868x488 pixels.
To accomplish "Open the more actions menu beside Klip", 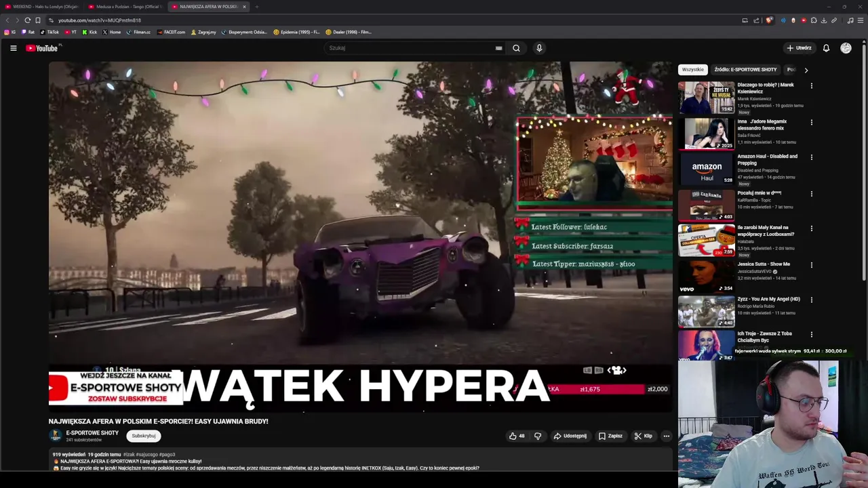I will [x=667, y=436].
